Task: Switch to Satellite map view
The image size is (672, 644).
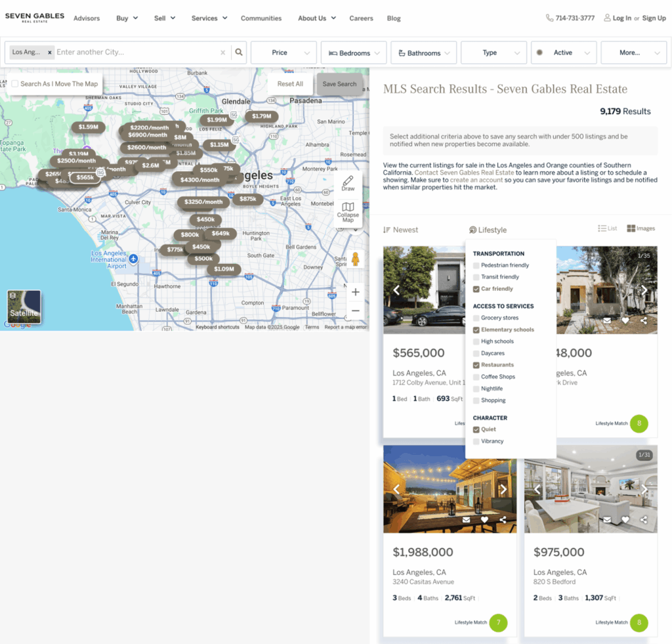Action: coord(24,307)
